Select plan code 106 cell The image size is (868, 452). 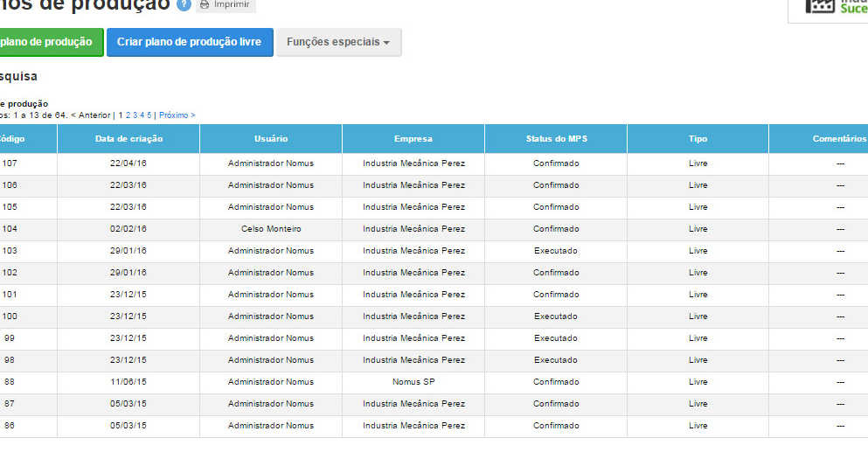28,185
